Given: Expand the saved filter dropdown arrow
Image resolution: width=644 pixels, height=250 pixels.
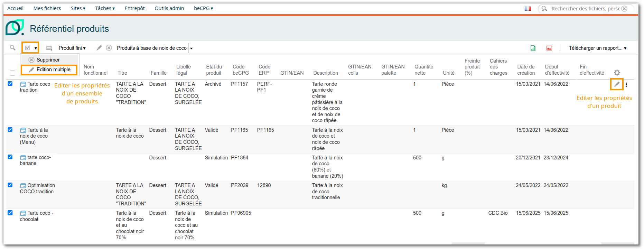Looking at the screenshot, I should click(191, 48).
